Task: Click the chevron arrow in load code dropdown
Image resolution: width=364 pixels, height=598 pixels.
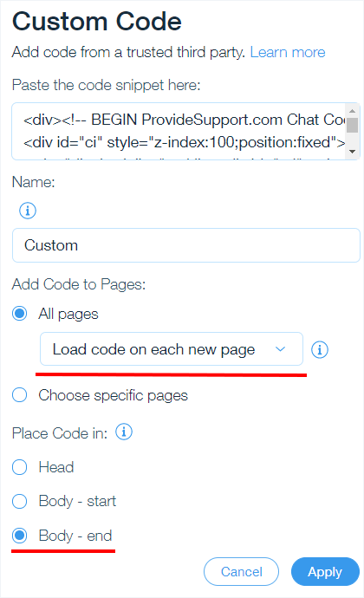Action: [281, 349]
